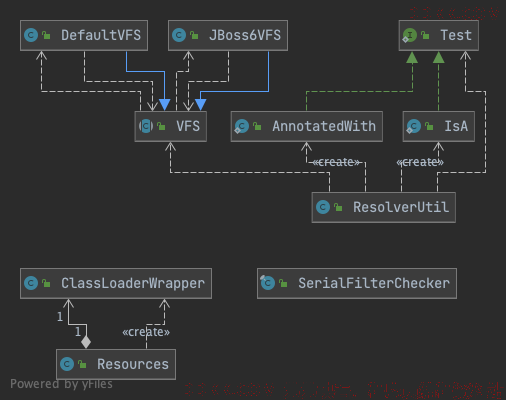Click the public lock icon on ResolverUtil
The width and height of the screenshot is (506, 400).
(338, 207)
